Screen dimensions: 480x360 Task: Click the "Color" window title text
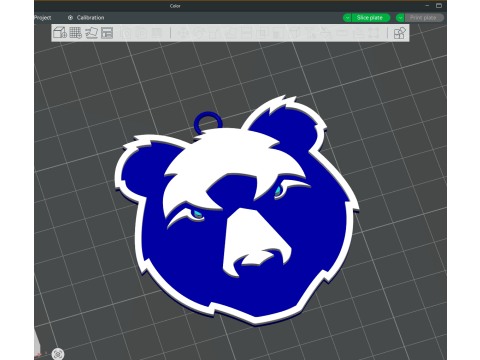pyautogui.click(x=175, y=6)
